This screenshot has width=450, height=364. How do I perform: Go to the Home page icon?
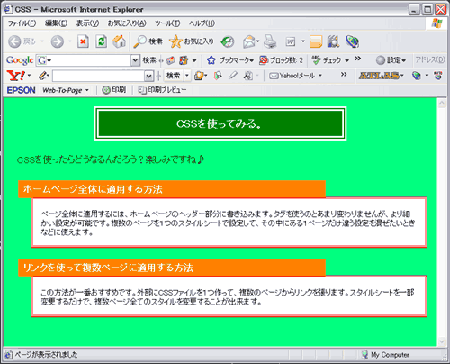point(119,42)
